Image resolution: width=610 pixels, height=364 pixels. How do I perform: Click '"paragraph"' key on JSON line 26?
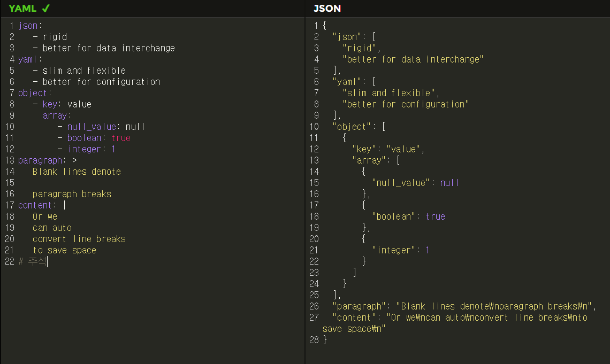[359, 307]
